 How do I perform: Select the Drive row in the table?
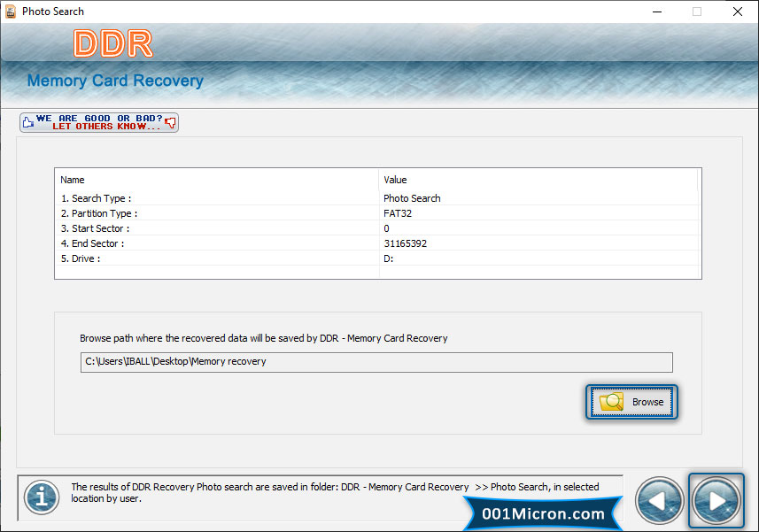click(x=81, y=258)
